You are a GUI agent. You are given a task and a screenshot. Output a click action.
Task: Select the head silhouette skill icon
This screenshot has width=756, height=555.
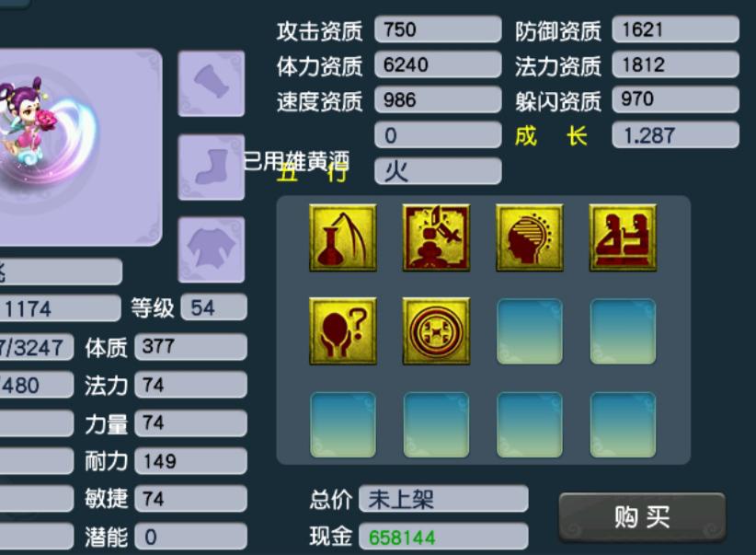coord(530,238)
